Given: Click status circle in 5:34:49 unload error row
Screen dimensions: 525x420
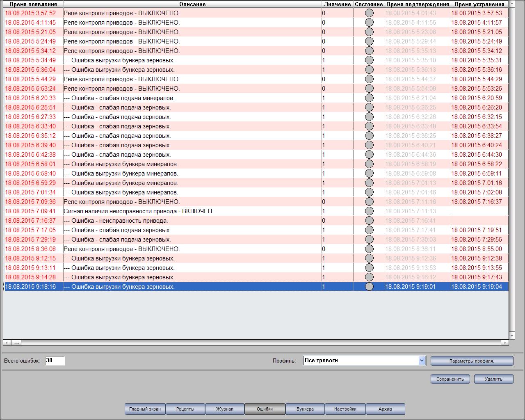Looking at the screenshot, I should coord(369,60).
